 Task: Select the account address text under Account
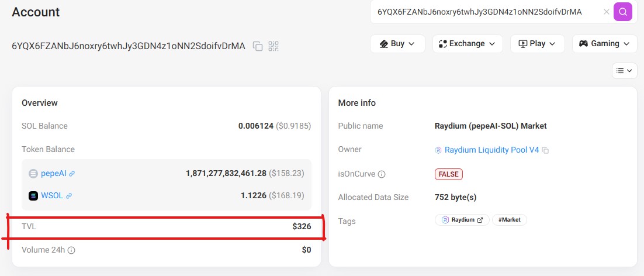pos(129,46)
